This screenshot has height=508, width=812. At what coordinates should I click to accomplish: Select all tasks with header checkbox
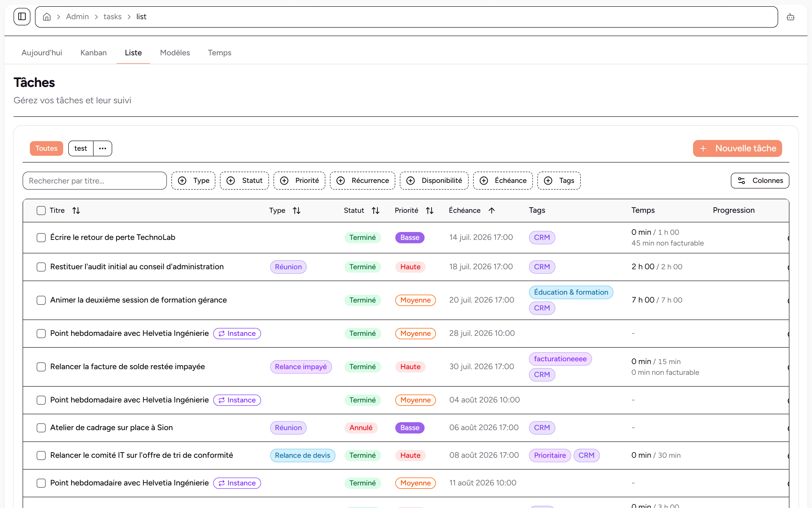41,211
